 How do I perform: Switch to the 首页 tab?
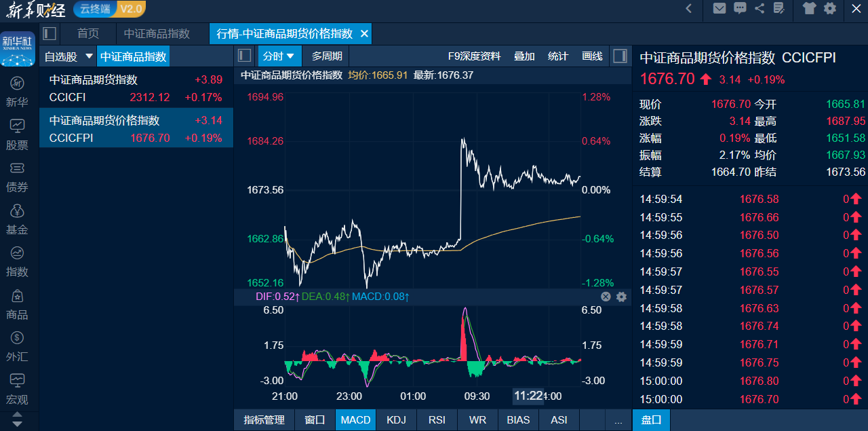pos(88,33)
